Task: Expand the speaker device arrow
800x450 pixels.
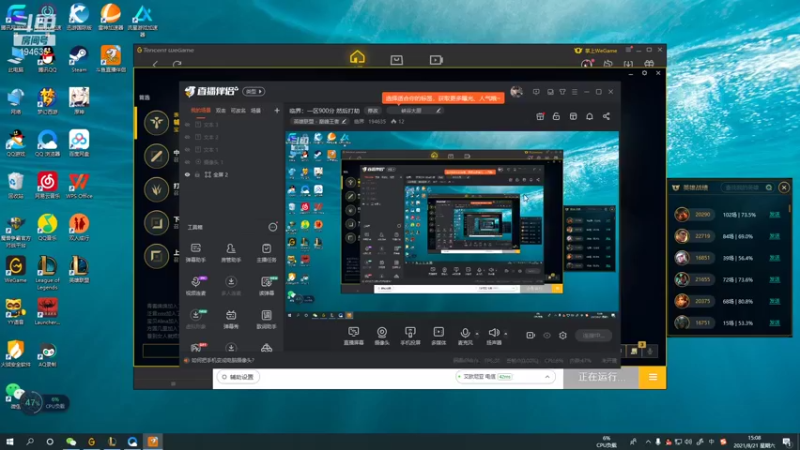Action: tap(506, 334)
